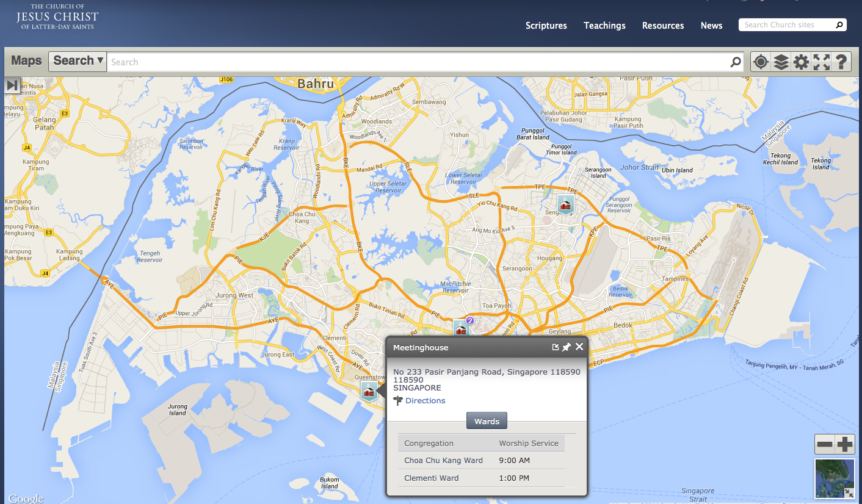
Task: Open the help question mark icon
Action: point(841,62)
